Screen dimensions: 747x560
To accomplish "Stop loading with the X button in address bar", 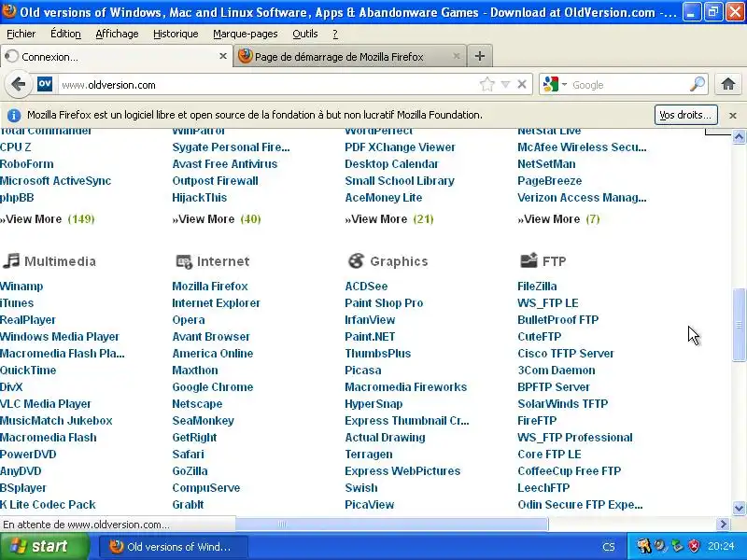I will pyautogui.click(x=522, y=84).
